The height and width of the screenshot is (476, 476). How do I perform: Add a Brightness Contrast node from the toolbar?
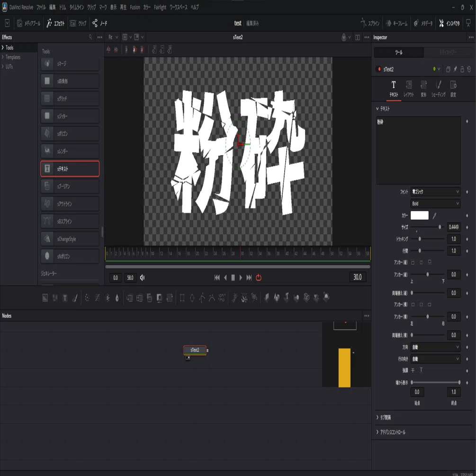108,298
